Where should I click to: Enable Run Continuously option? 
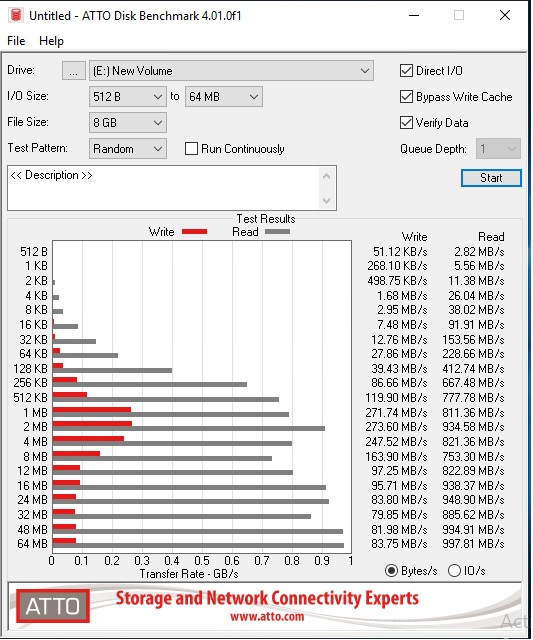click(x=191, y=149)
